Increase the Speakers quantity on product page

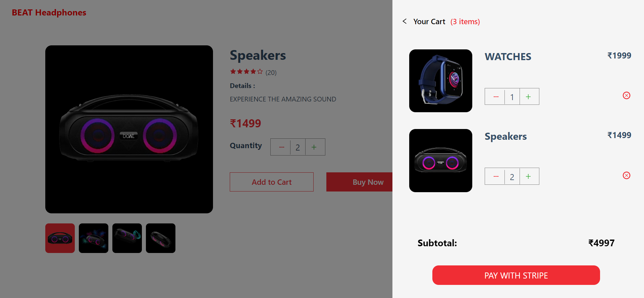[x=314, y=147]
